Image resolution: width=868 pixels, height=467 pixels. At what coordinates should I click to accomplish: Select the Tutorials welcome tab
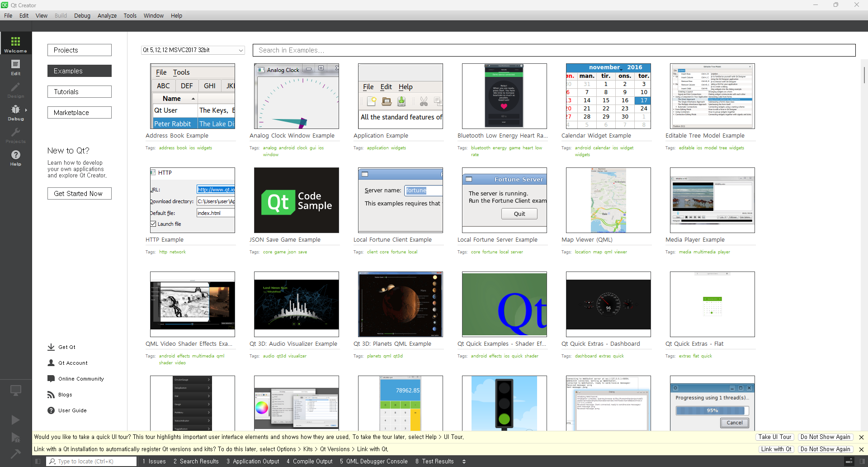80,92
